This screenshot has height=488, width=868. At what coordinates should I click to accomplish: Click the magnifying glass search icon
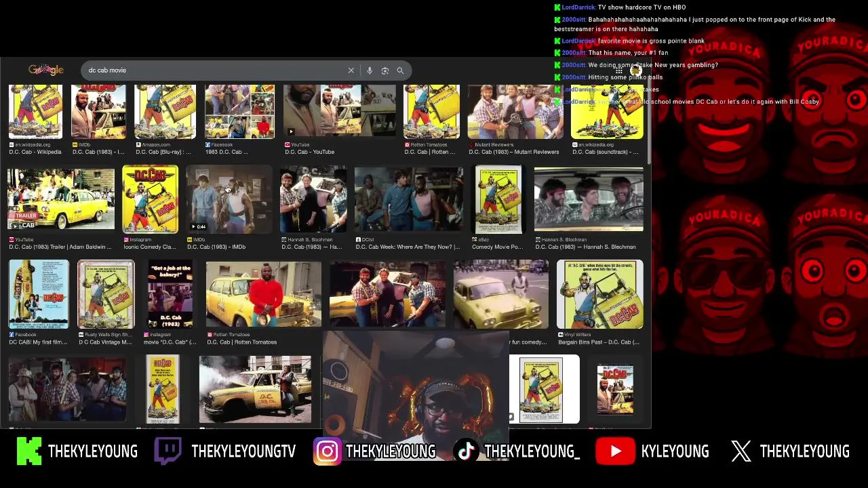point(400,70)
